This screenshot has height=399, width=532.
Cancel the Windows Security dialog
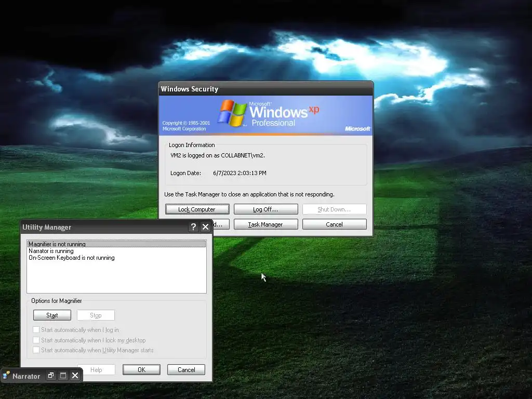pos(334,224)
